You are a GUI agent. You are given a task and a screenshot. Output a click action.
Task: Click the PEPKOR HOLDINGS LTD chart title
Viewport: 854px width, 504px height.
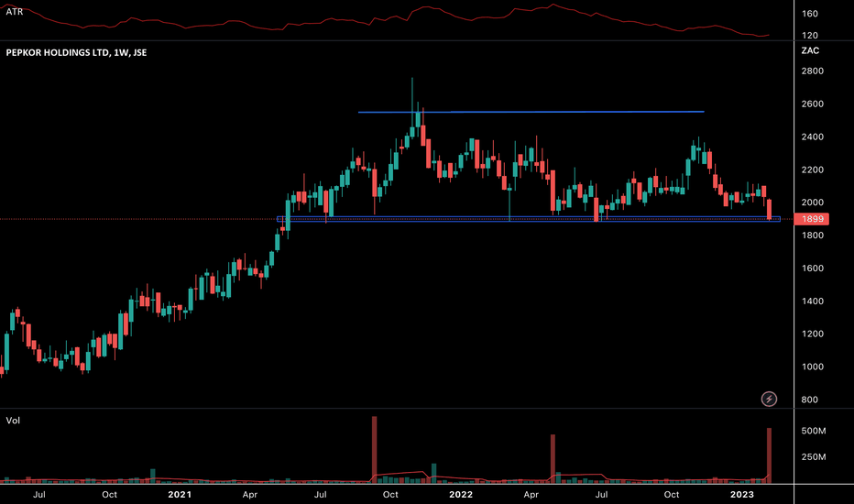[x=76, y=53]
